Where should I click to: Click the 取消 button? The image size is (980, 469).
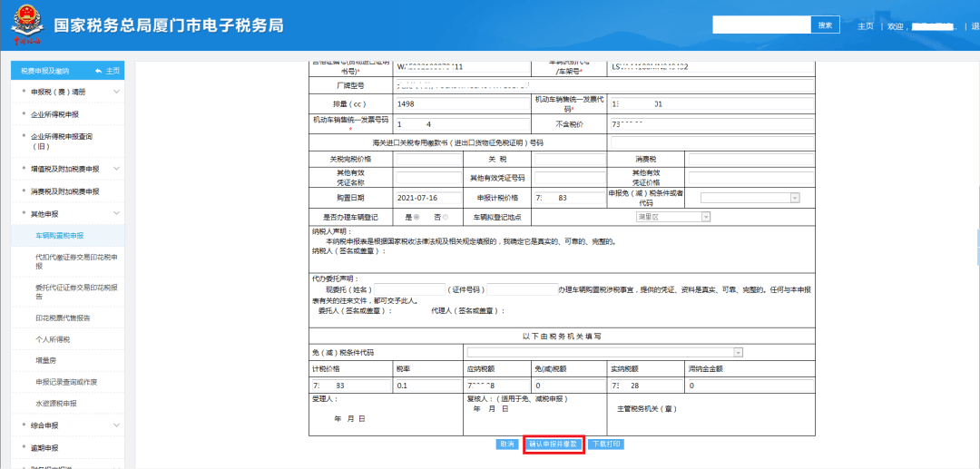[507, 444]
